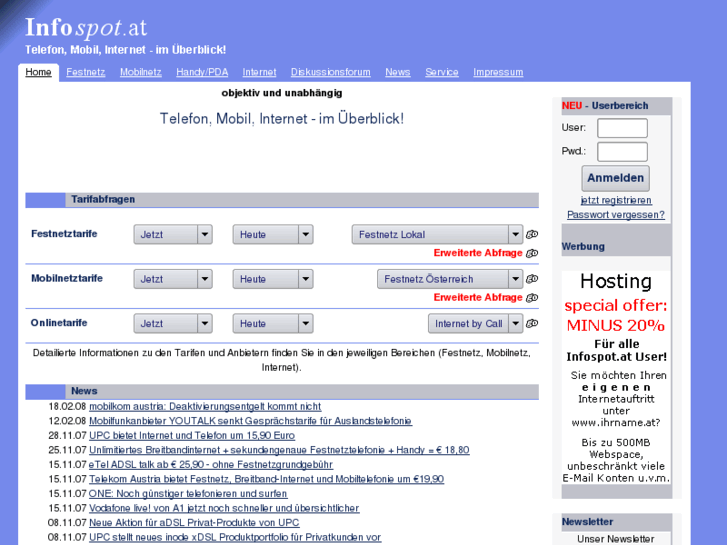Open the Mobilnetz tab
Viewport: 727px width, 545px height.
[141, 72]
